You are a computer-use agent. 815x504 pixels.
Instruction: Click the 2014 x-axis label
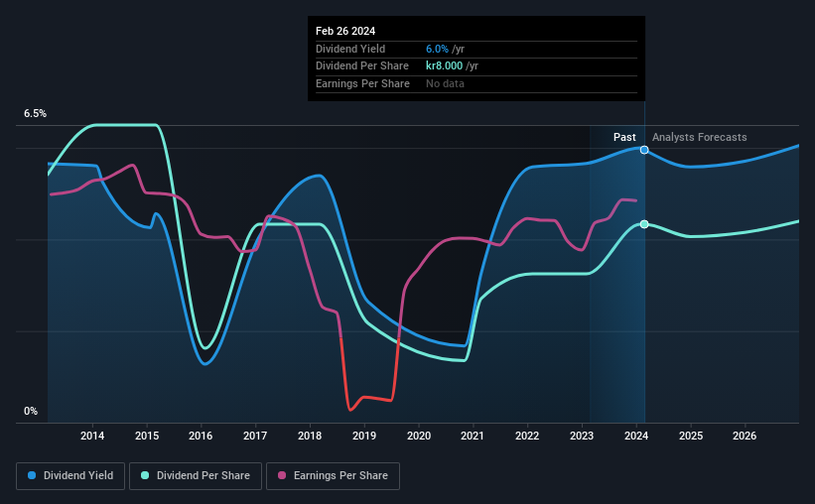[x=92, y=436]
